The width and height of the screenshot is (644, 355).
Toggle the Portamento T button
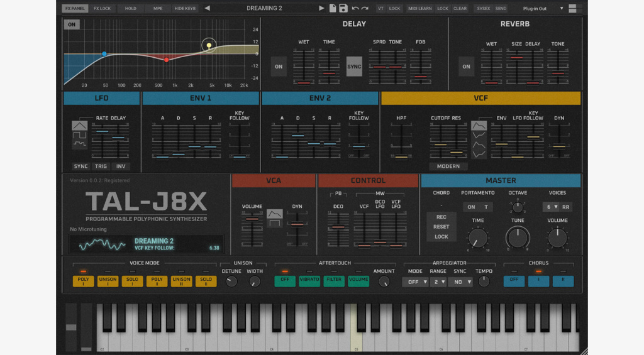[486, 207]
